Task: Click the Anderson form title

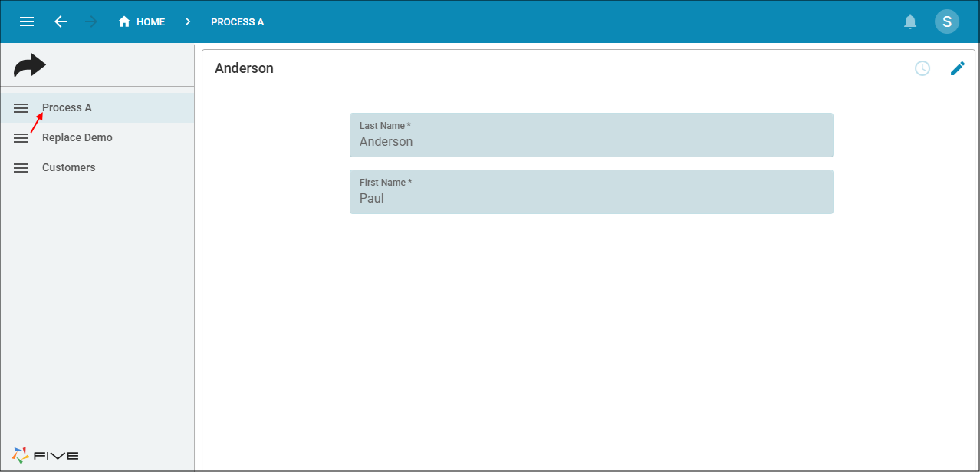Action: tap(244, 68)
